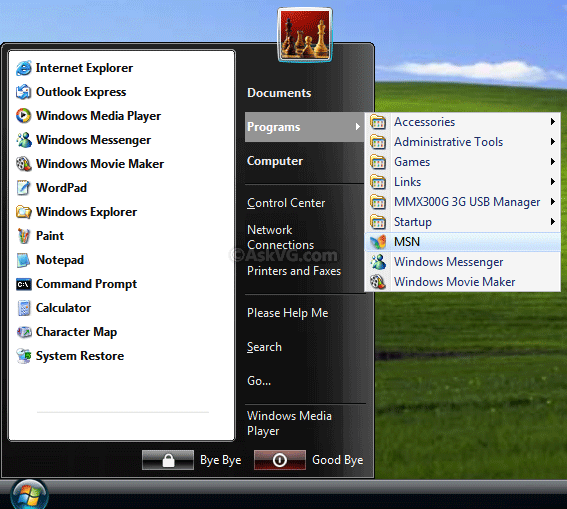The height and width of the screenshot is (509, 567).
Task: Click the MSN butterfly icon
Action: (x=378, y=242)
